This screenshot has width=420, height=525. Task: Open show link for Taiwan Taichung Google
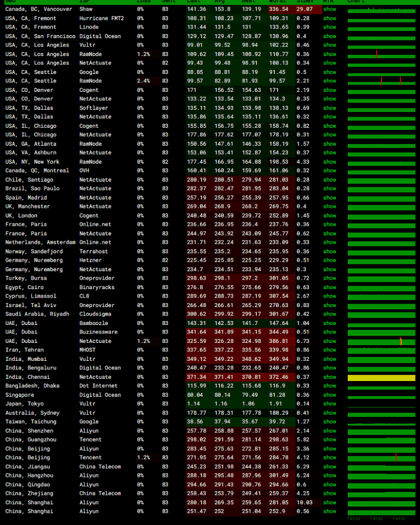tap(330, 421)
